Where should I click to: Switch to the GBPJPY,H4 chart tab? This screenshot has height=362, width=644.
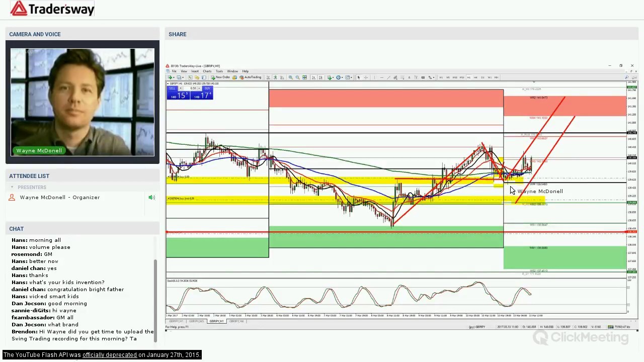click(x=236, y=321)
